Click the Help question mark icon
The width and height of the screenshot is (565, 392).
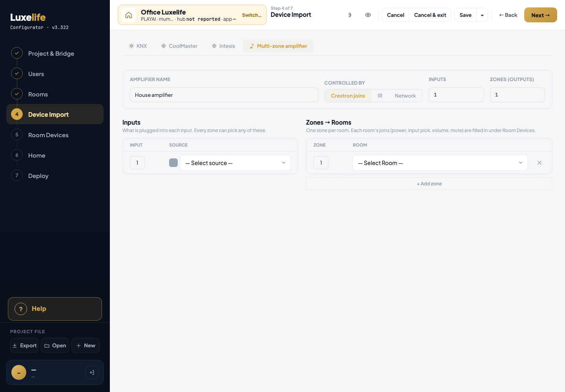tap(21, 309)
